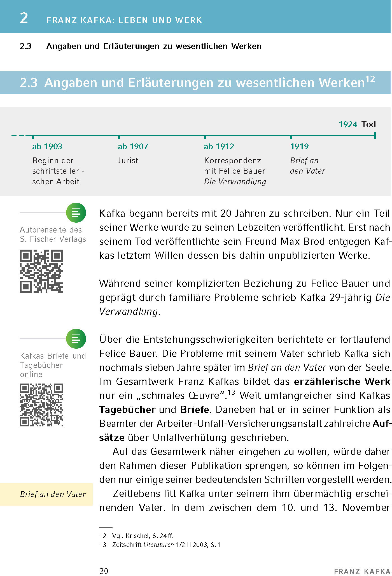Click the green document icon above Kafkas Briefe
The width and height of the screenshot is (392, 576).
pos(76,339)
